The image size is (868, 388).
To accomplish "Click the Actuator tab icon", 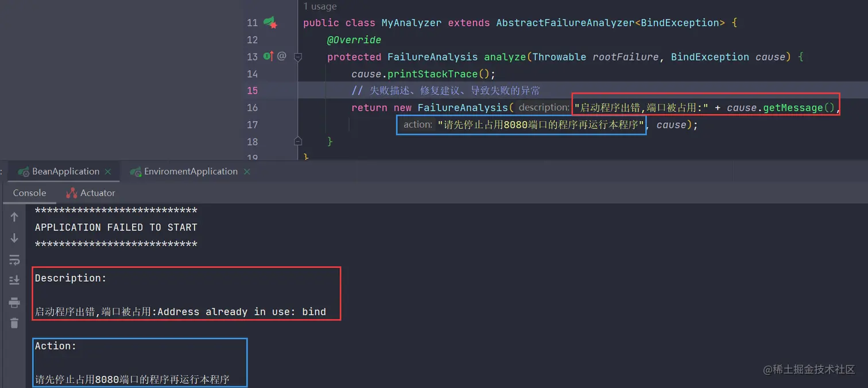I will 72,193.
